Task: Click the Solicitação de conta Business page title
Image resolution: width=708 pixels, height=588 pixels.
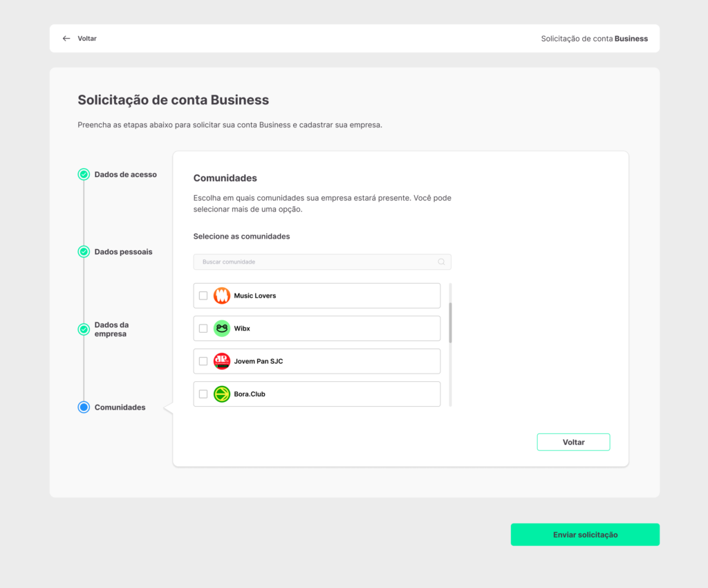Action: pos(174,100)
